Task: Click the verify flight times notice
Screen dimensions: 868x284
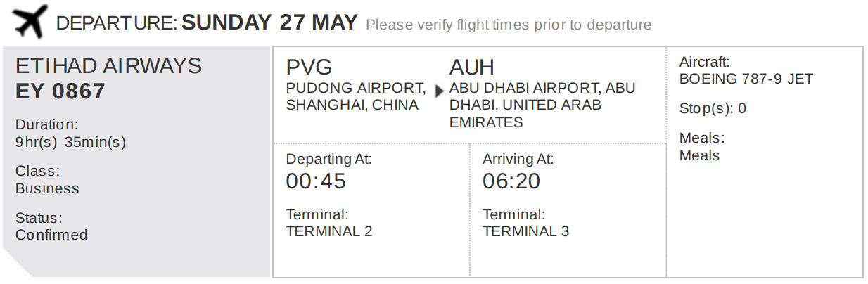Action: click(509, 25)
